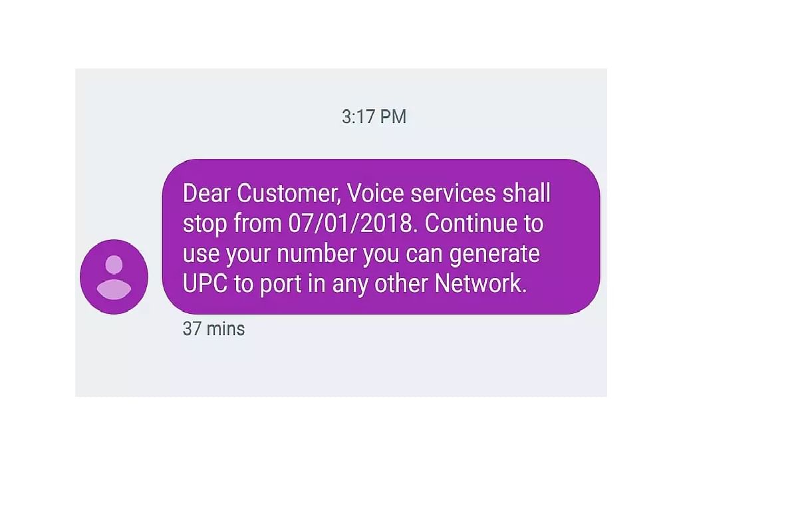Screen dimensions: 798x532
Task: Click the white margin right of the conversation
Action: 702,233
